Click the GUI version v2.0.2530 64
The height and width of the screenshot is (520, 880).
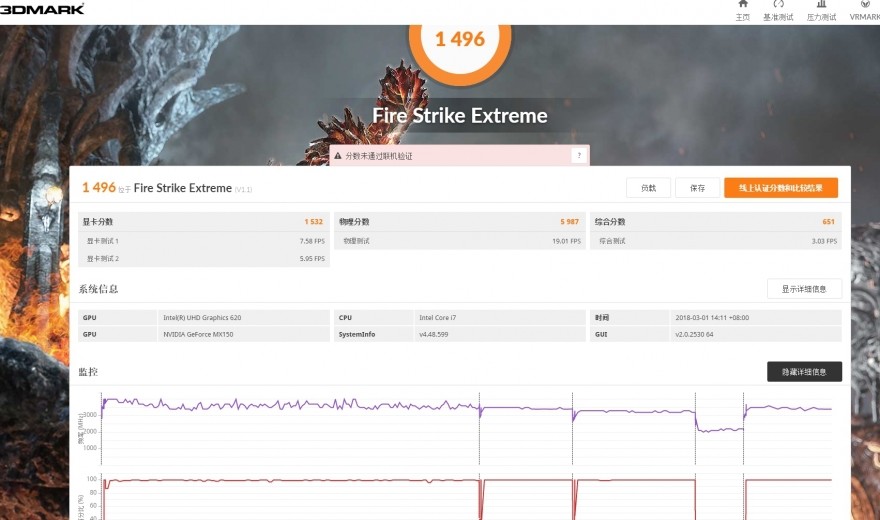[694, 334]
